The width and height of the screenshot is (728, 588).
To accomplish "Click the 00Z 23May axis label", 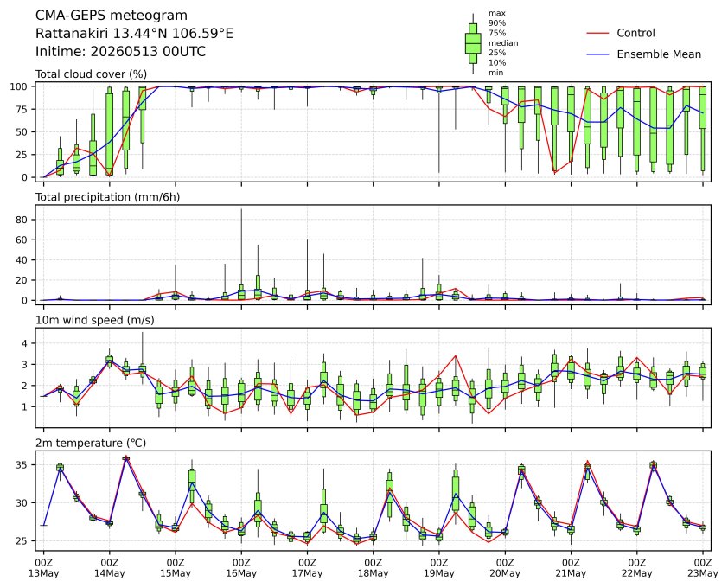I will coord(703,568).
